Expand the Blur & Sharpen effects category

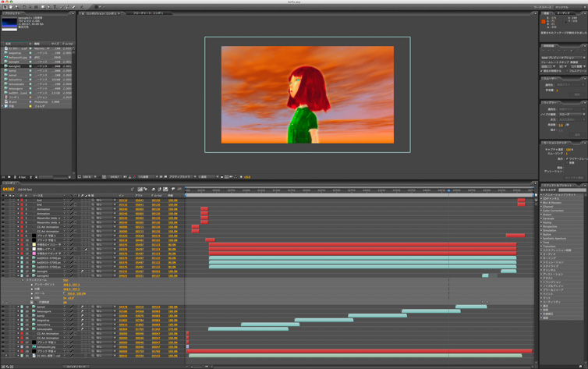[541, 203]
